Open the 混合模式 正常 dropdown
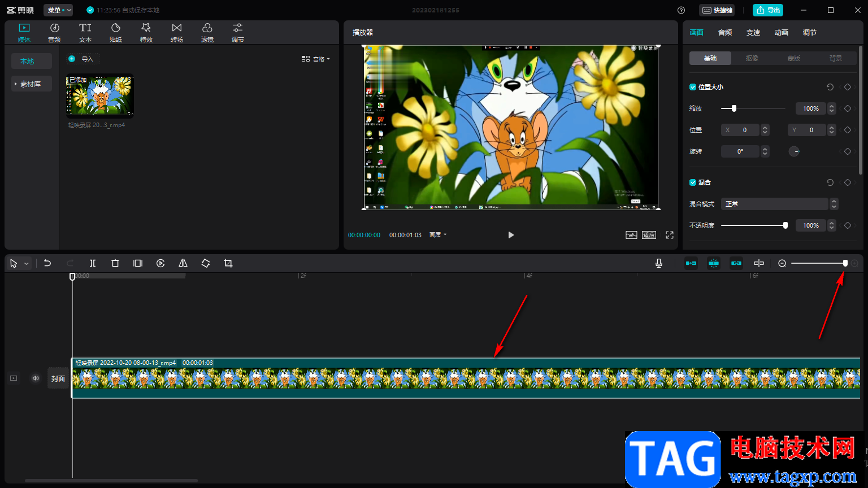Viewport: 868px width, 488px height. 780,204
